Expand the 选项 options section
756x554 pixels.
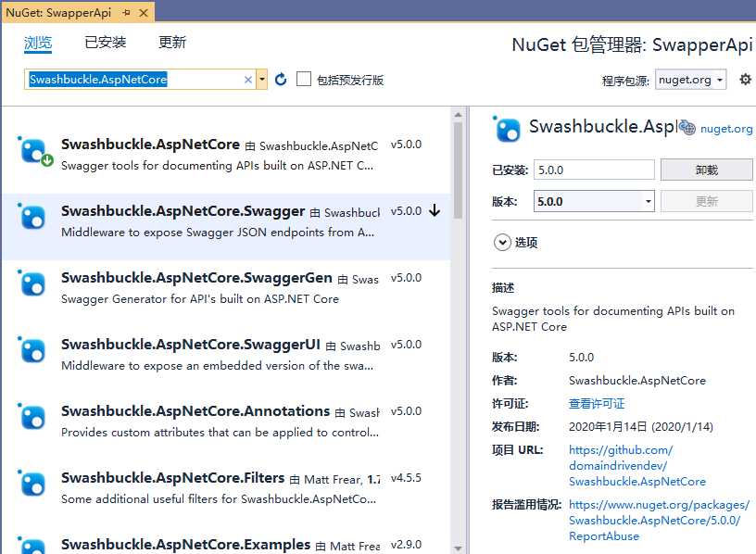[502, 242]
